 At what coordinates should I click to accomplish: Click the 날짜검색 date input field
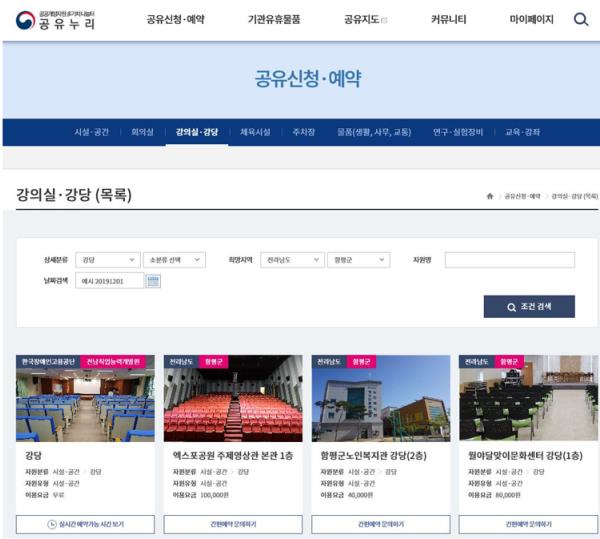pyautogui.click(x=109, y=281)
